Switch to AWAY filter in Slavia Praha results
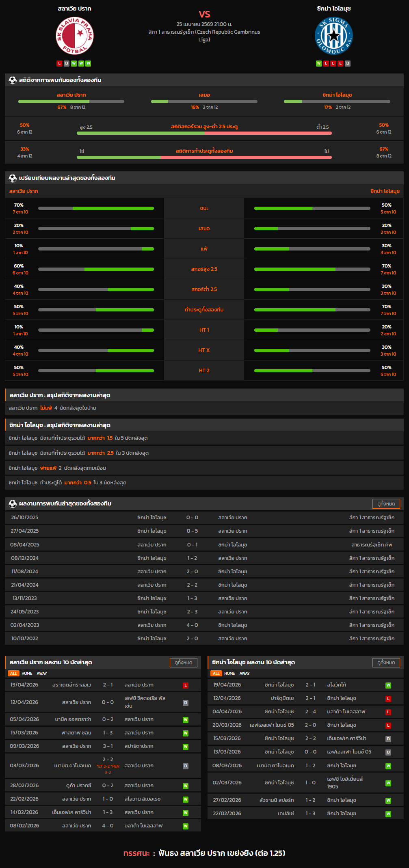Image resolution: width=409 pixels, height=868 pixels. [42, 674]
